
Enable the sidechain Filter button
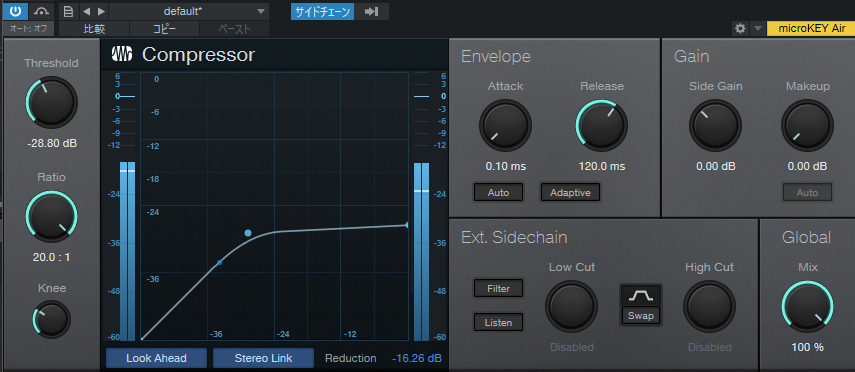point(498,289)
